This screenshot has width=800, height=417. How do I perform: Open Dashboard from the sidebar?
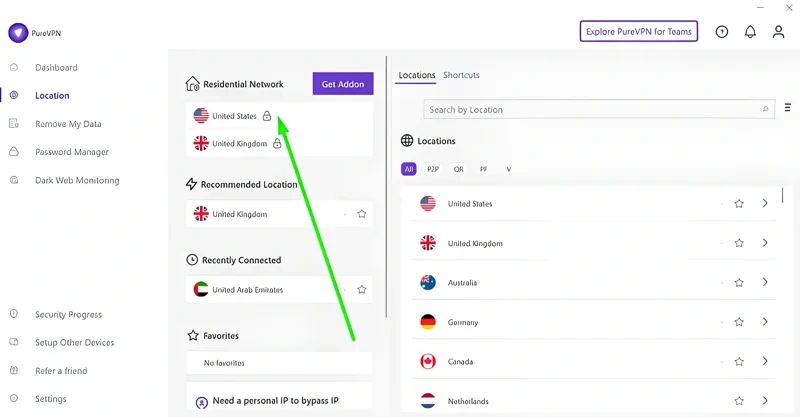coord(56,67)
